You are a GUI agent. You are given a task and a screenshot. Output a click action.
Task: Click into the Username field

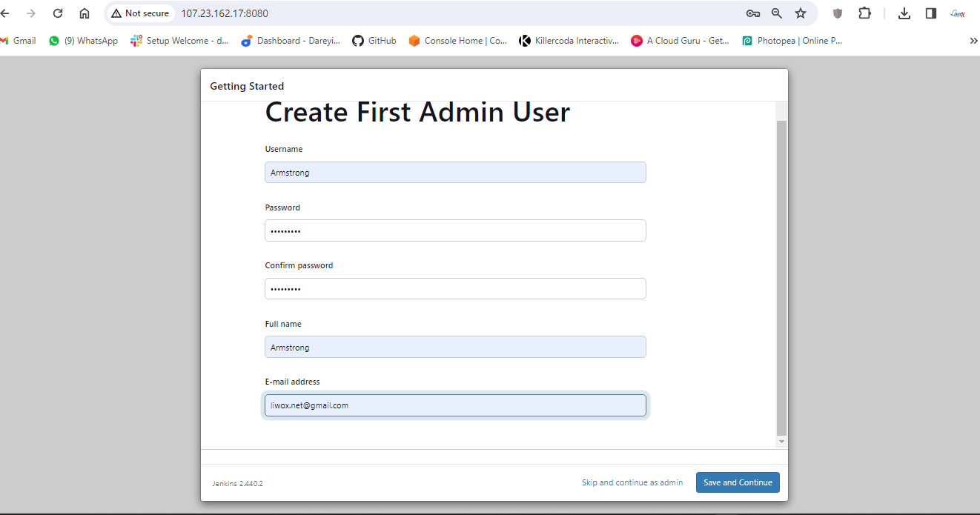coord(455,173)
